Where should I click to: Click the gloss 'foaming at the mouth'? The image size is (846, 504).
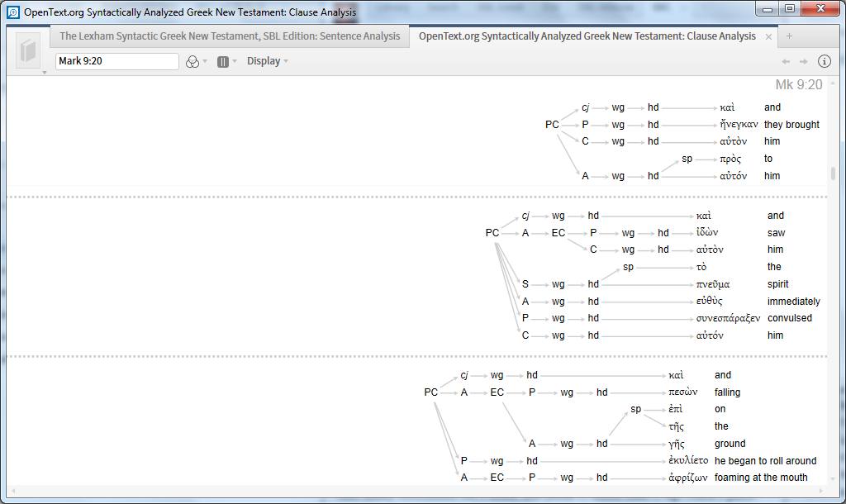pyautogui.click(x=761, y=478)
